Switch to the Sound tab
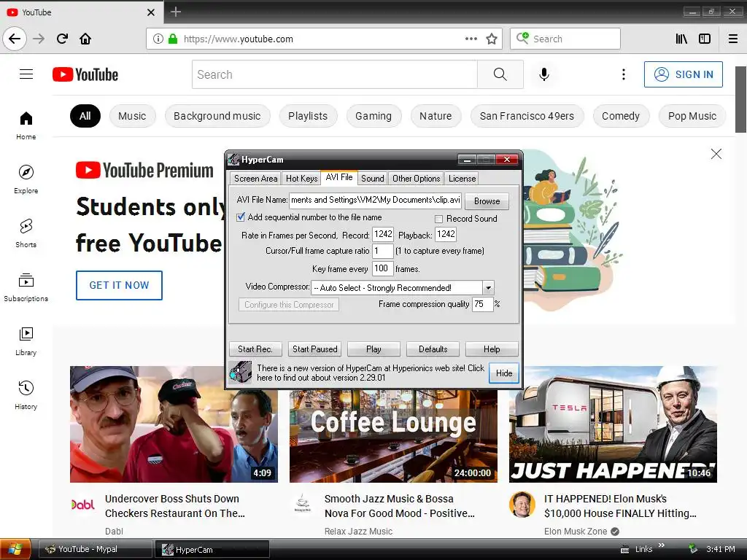747x560 pixels. pos(373,178)
